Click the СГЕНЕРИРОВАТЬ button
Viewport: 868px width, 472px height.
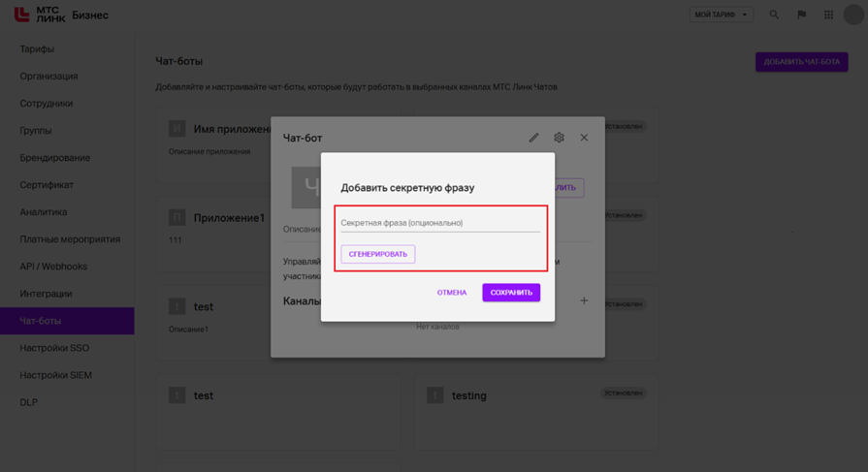[x=378, y=254]
